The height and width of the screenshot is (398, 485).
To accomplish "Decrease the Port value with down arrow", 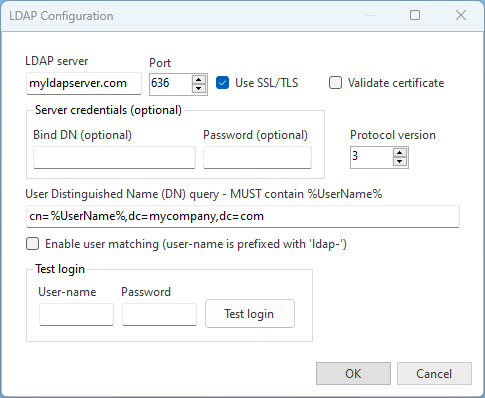I will [x=199, y=88].
